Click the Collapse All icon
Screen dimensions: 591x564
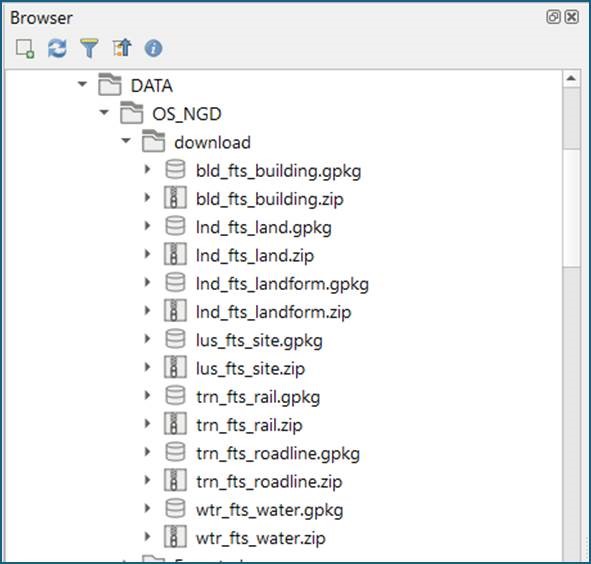click(x=122, y=48)
